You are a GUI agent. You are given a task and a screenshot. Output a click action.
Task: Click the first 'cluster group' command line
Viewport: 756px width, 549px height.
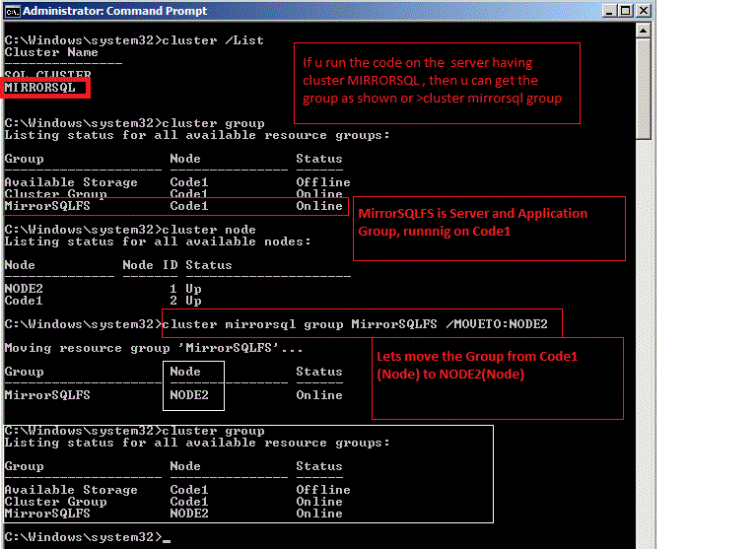[215, 123]
